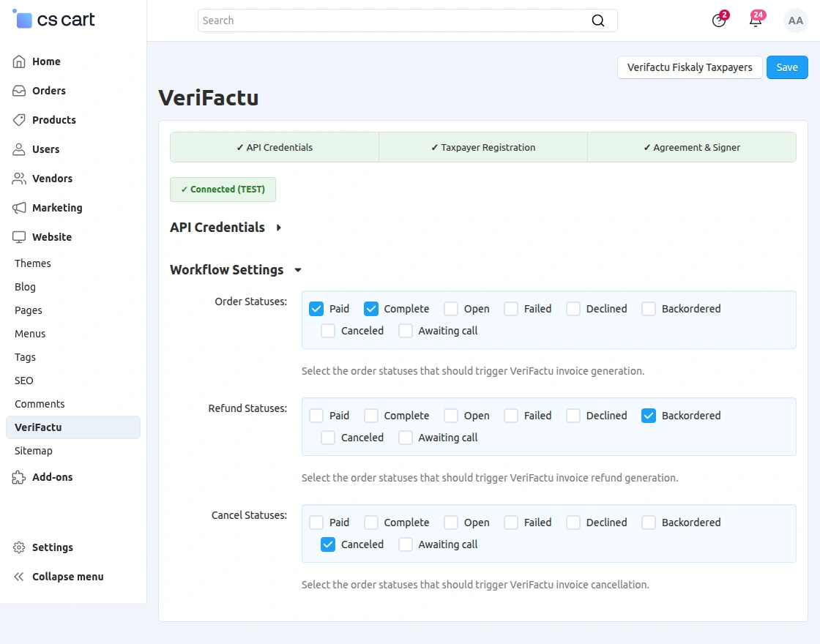
Task: Click the Products tag icon
Action: click(19, 120)
